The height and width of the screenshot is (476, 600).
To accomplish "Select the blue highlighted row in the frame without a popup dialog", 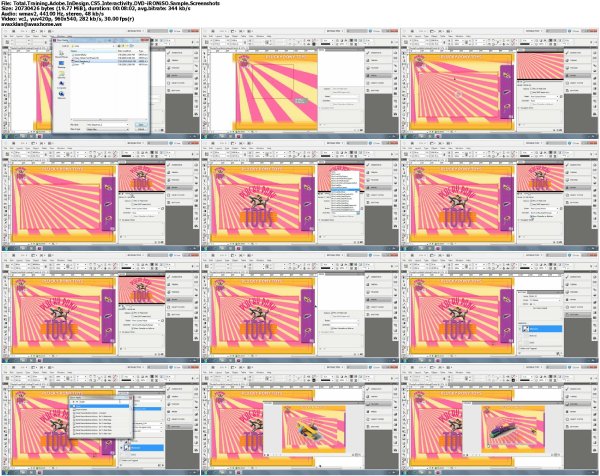I will coord(543,329).
